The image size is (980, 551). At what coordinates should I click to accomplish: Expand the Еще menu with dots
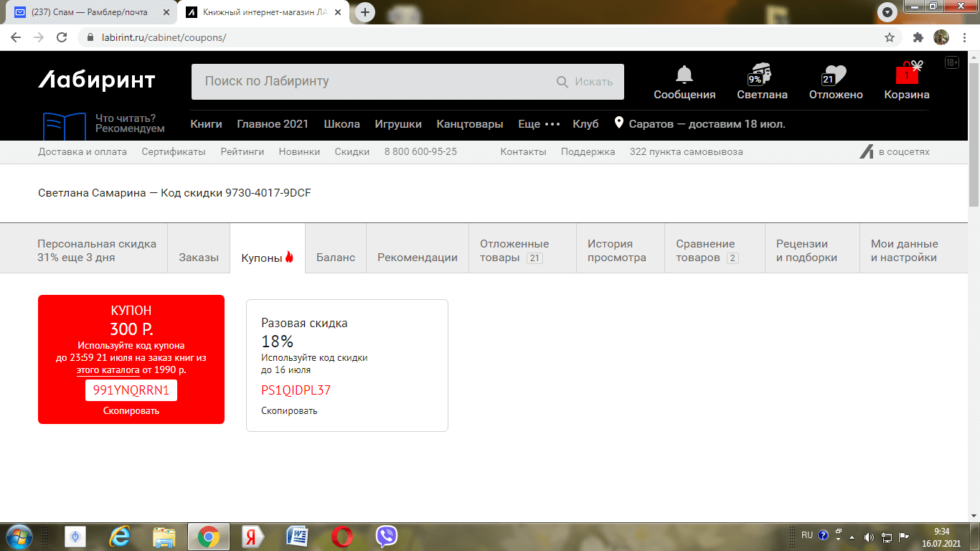[539, 123]
